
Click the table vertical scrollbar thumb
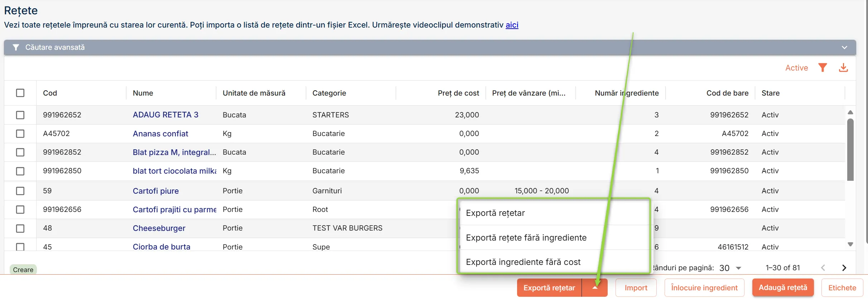pyautogui.click(x=850, y=150)
